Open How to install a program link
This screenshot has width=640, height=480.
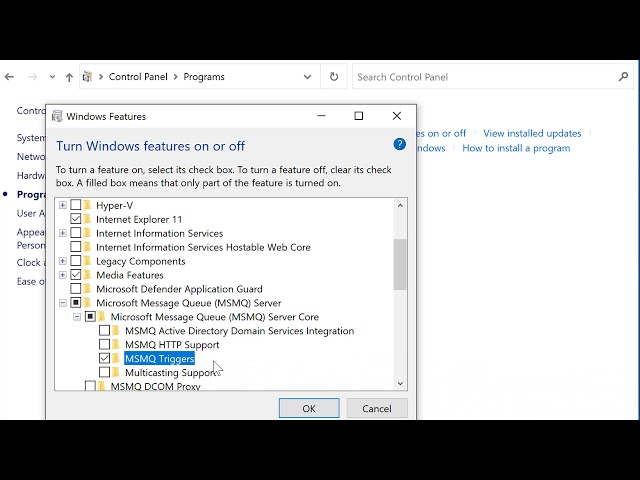coord(516,148)
